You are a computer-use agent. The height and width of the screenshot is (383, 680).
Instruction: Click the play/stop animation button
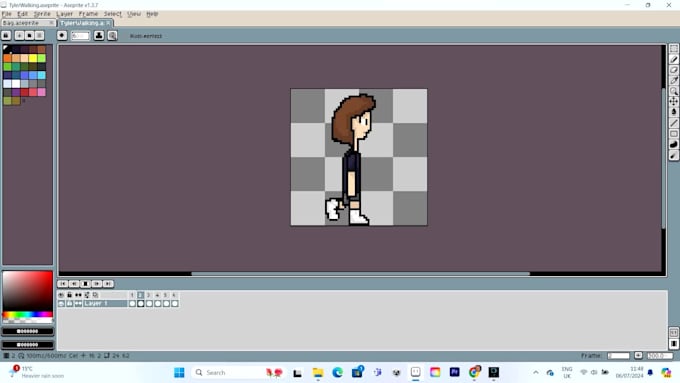click(85, 284)
